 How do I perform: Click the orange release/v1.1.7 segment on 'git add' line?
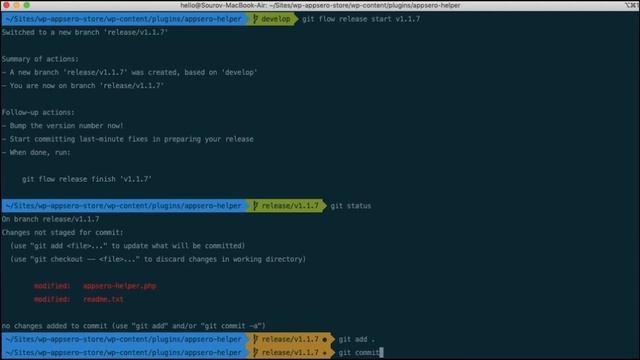[x=290, y=339]
